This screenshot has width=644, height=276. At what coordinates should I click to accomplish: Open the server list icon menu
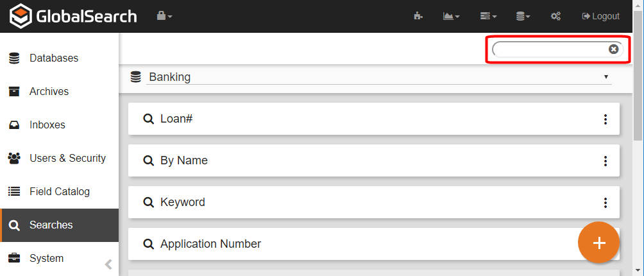click(x=488, y=16)
